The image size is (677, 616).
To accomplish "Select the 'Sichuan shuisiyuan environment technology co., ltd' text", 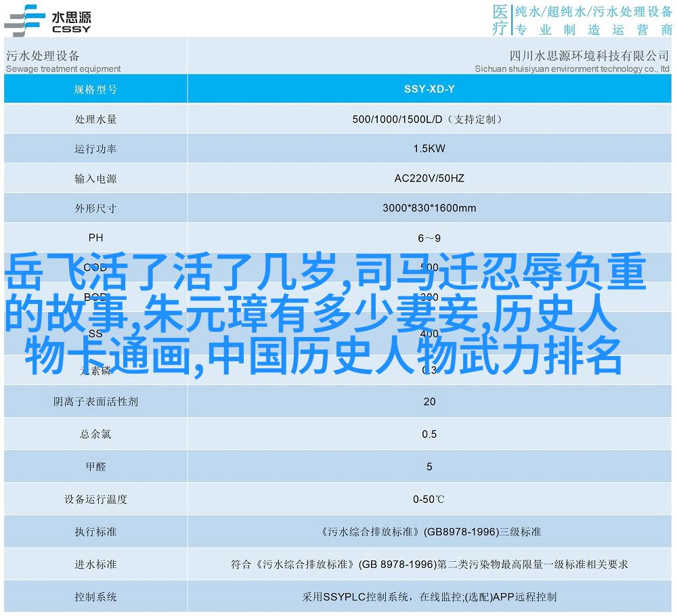I will [572, 68].
